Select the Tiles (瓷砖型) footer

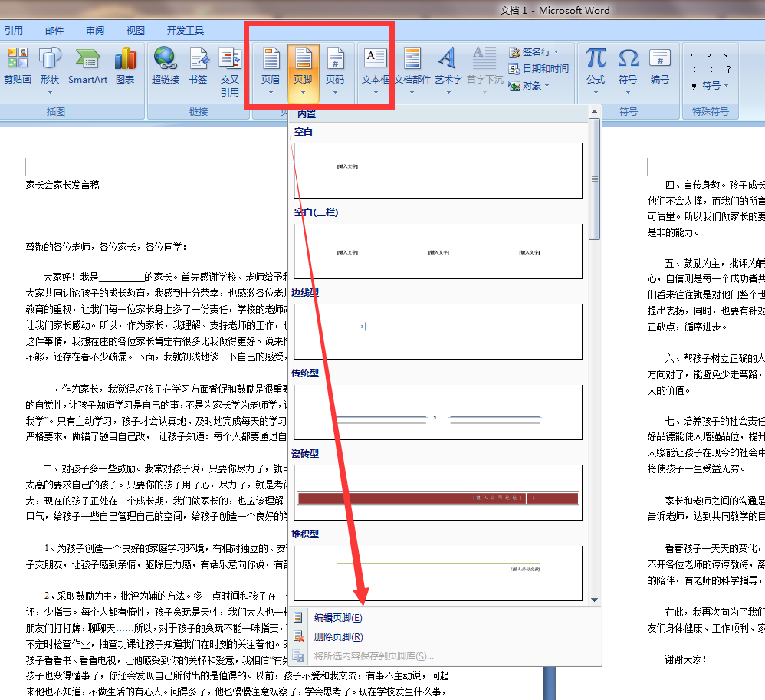tap(438, 492)
